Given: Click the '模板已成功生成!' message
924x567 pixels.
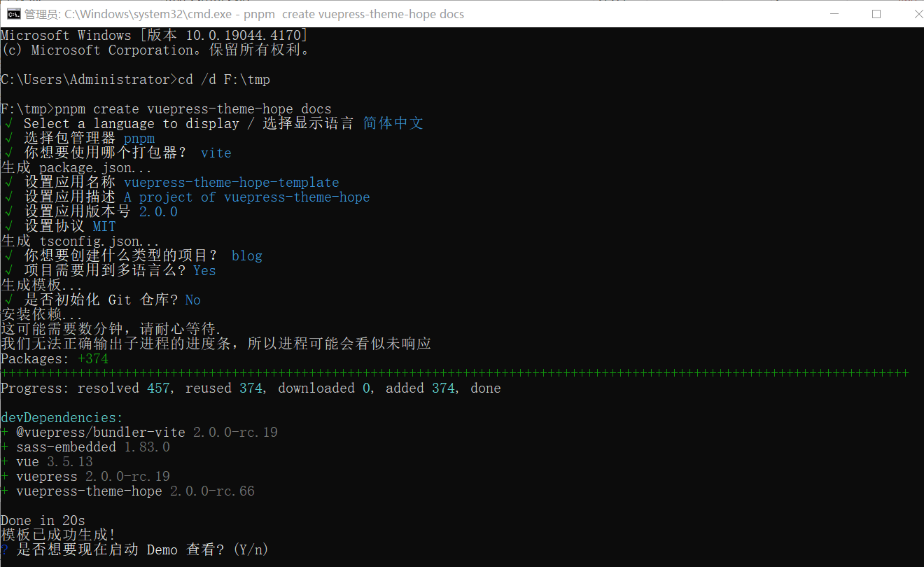Looking at the screenshot, I should coord(58,535).
